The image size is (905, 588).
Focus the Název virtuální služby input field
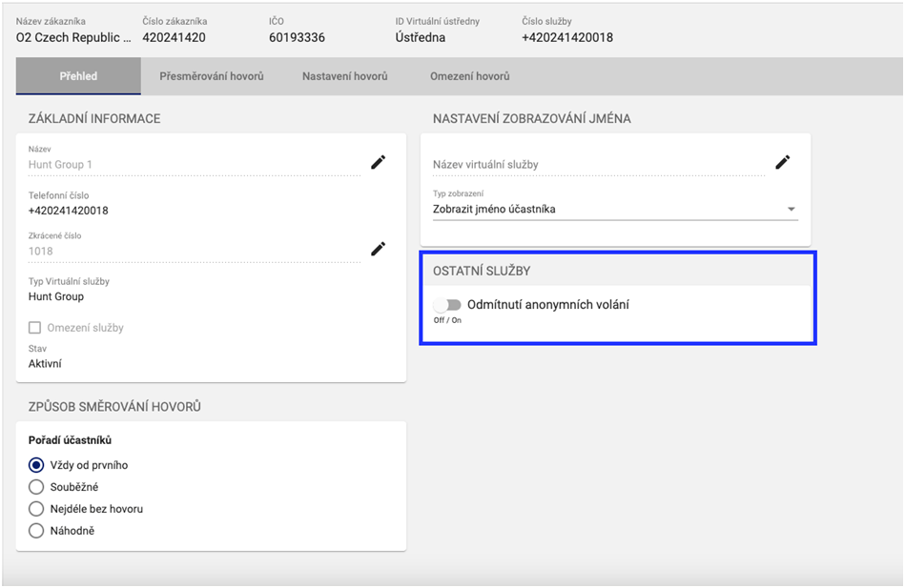[596, 165]
